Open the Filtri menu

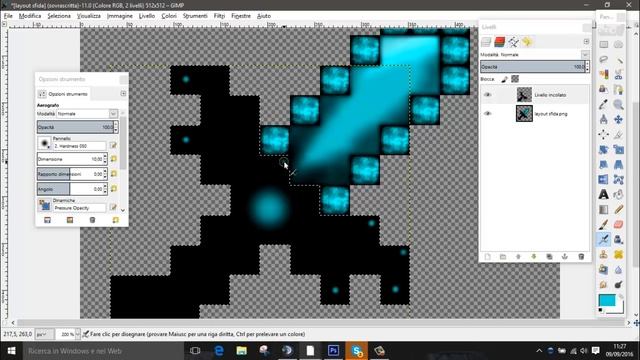point(219,16)
